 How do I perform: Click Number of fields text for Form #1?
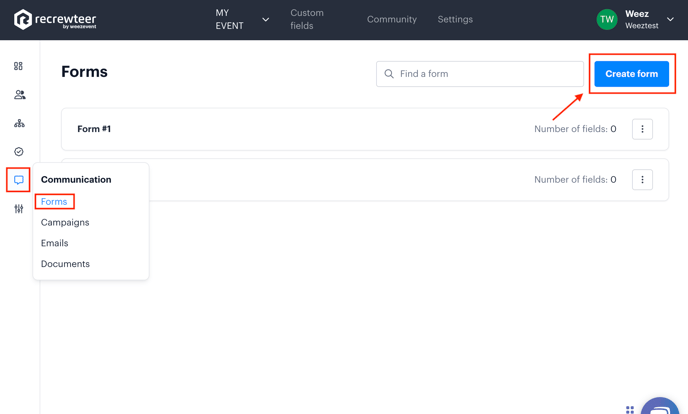point(575,129)
